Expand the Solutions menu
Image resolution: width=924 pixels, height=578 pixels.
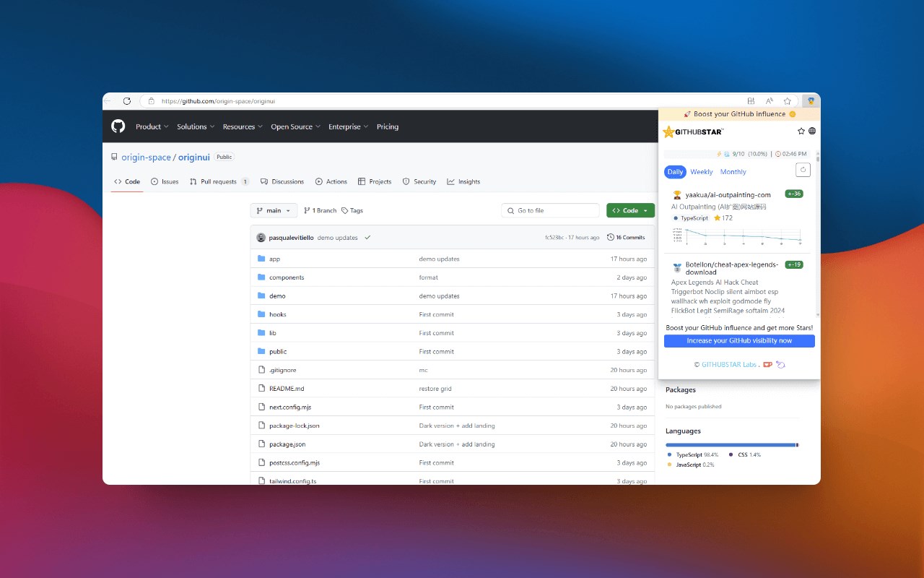click(x=196, y=126)
